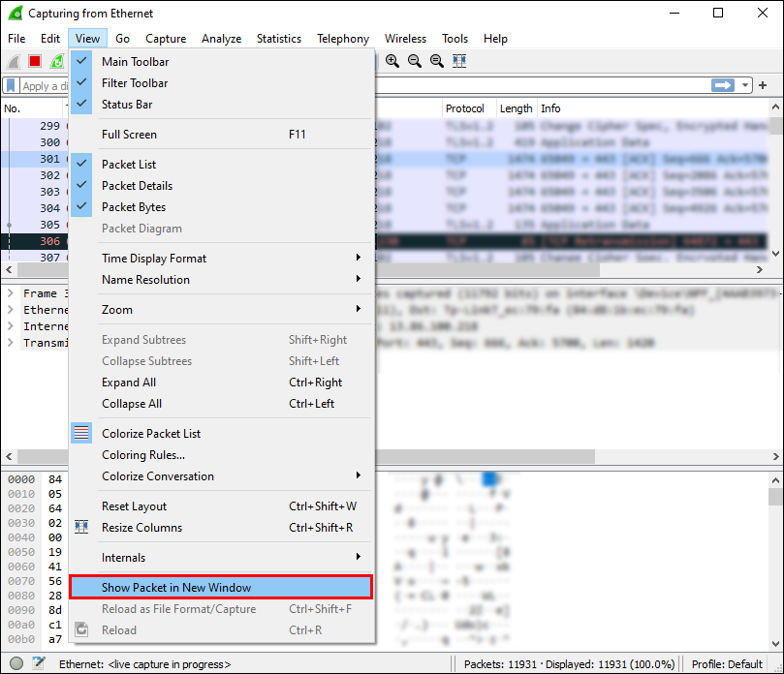
Task: Click the zoom in magnifier icon
Action: coord(392,61)
